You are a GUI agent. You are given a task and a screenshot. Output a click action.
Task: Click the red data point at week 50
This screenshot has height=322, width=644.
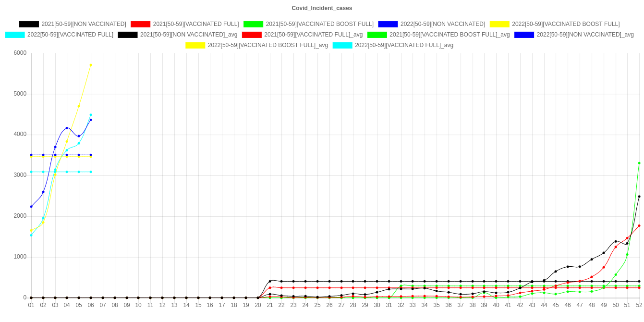(615, 247)
